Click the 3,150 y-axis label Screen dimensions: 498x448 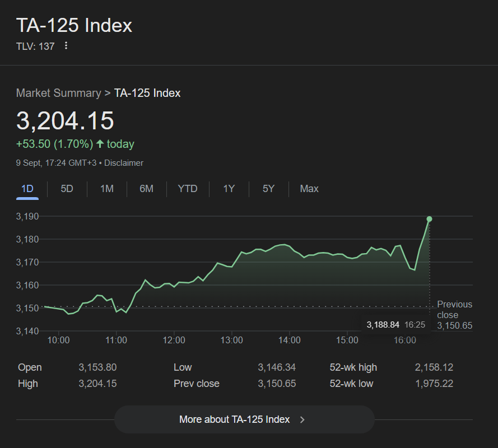(x=27, y=308)
